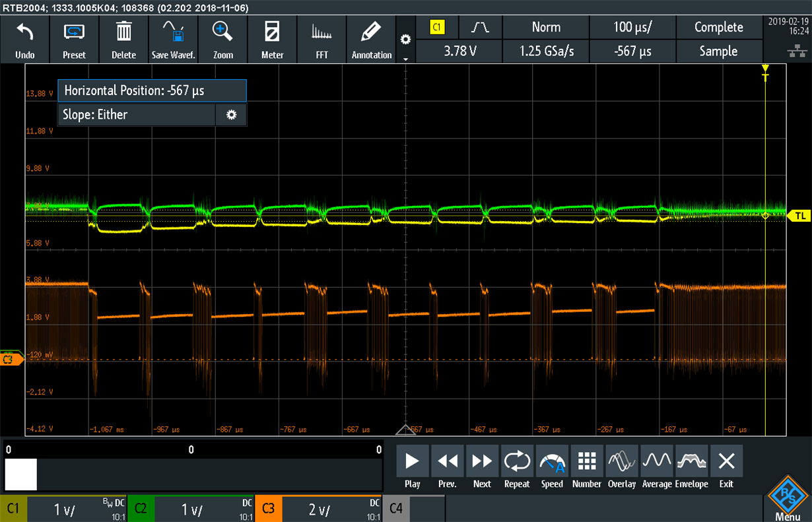Open Slope: Either setting
This screenshot has height=522, width=812.
tap(137, 115)
